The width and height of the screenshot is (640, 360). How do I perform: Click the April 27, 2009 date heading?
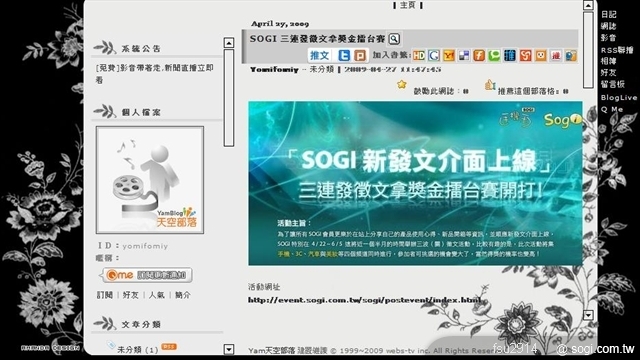tap(280, 24)
